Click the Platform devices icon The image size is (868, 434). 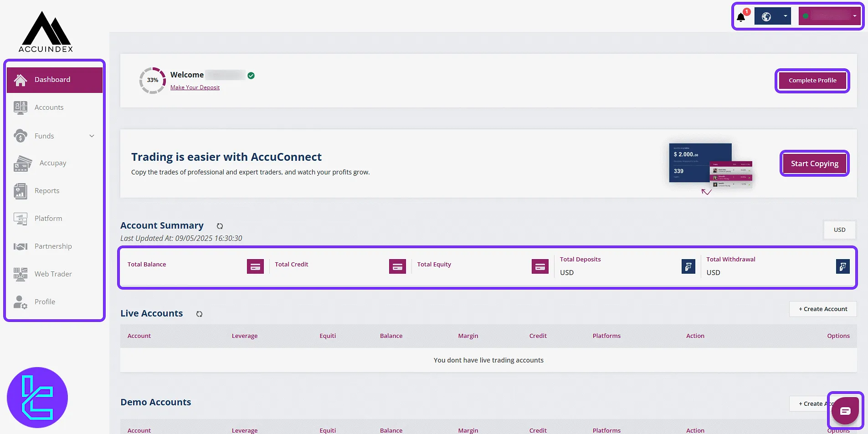(21, 219)
